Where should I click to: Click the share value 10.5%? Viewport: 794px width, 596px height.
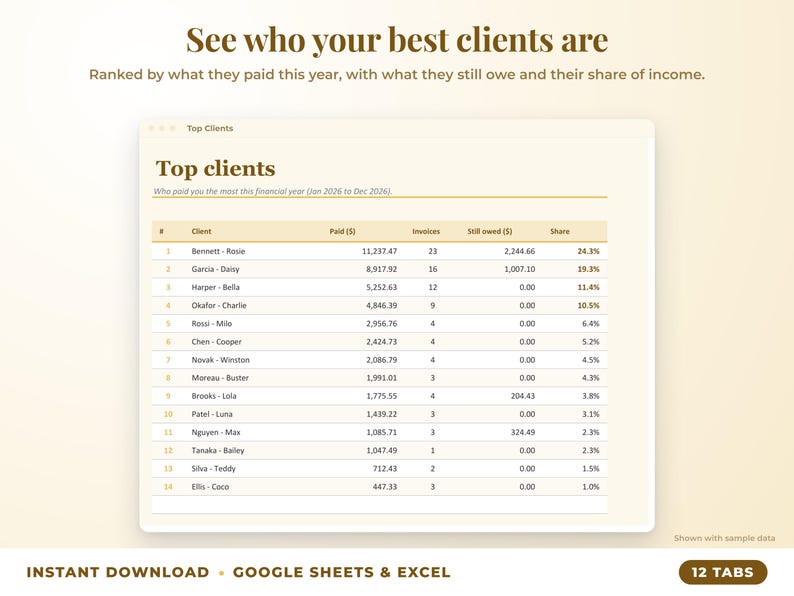(588, 305)
